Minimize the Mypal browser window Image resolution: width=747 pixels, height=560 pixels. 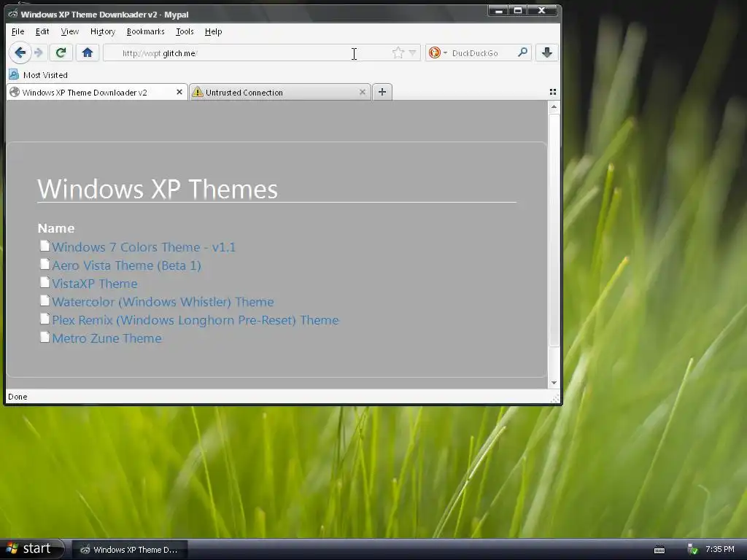click(x=498, y=10)
